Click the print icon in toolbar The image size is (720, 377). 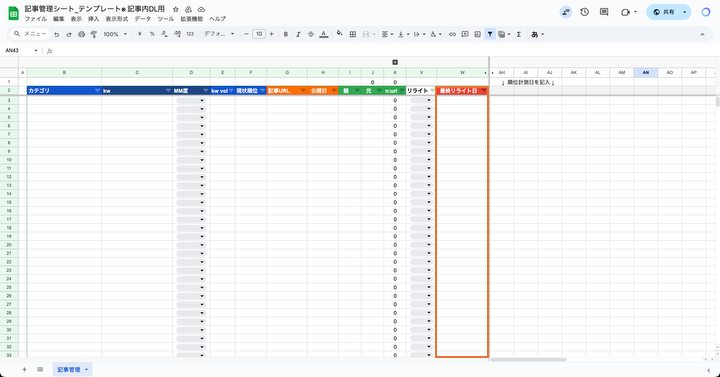(x=81, y=34)
